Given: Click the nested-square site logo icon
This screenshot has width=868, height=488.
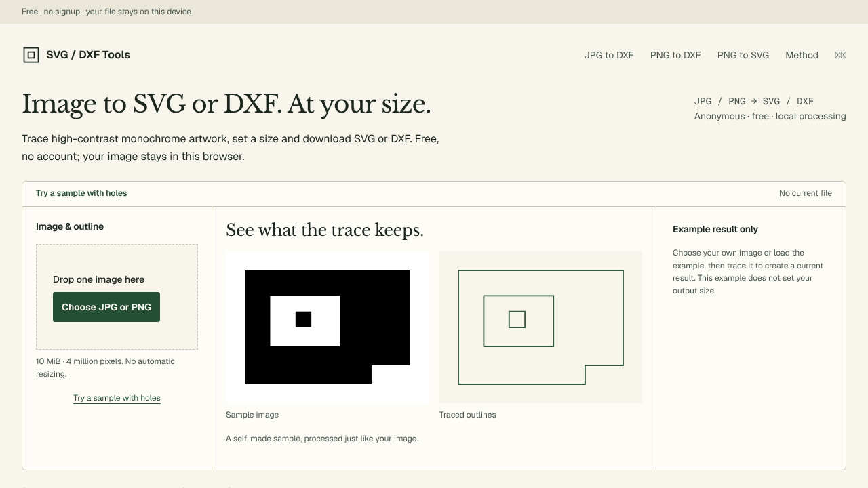Looking at the screenshot, I should 31,55.
